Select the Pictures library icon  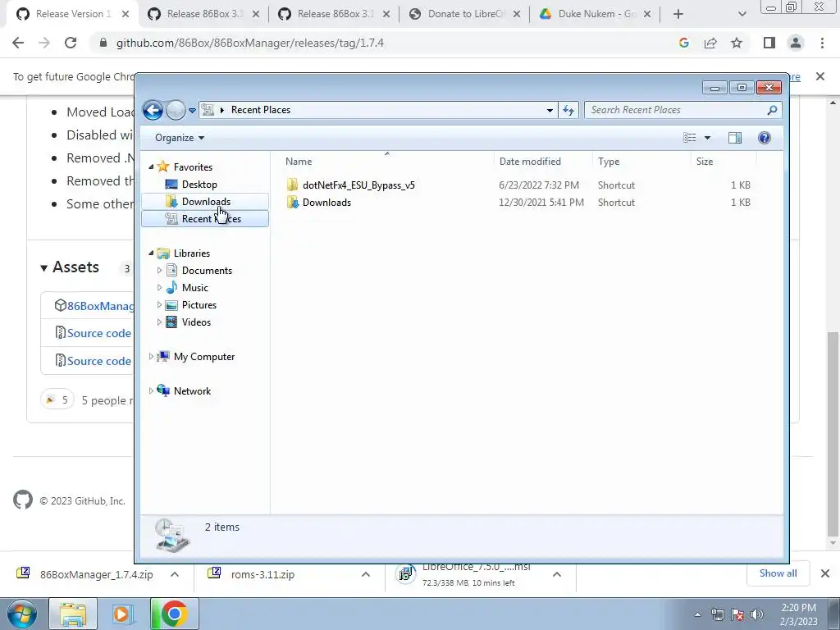pos(171,305)
